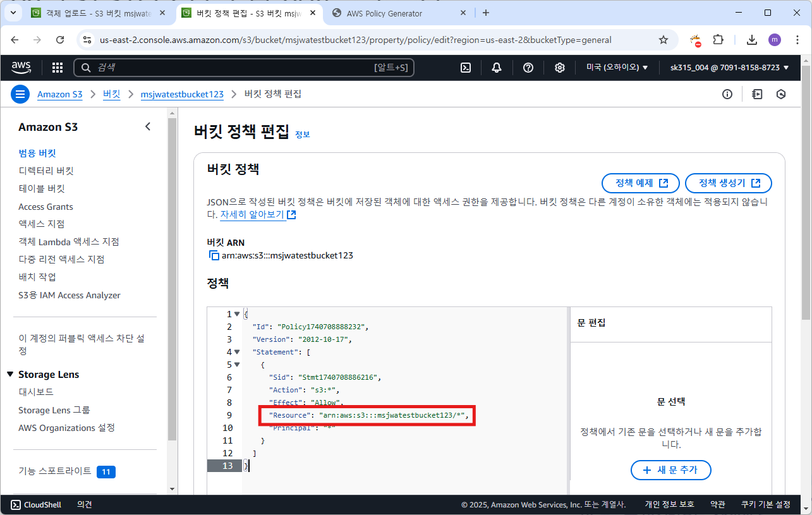Collapse the Amazon S3 side navigation
The width and height of the screenshot is (812, 515).
click(x=148, y=126)
